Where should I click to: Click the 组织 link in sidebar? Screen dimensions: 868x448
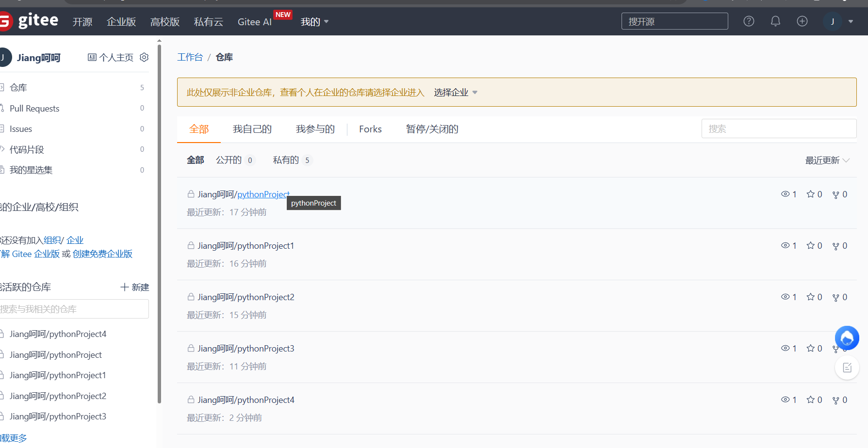click(x=52, y=240)
